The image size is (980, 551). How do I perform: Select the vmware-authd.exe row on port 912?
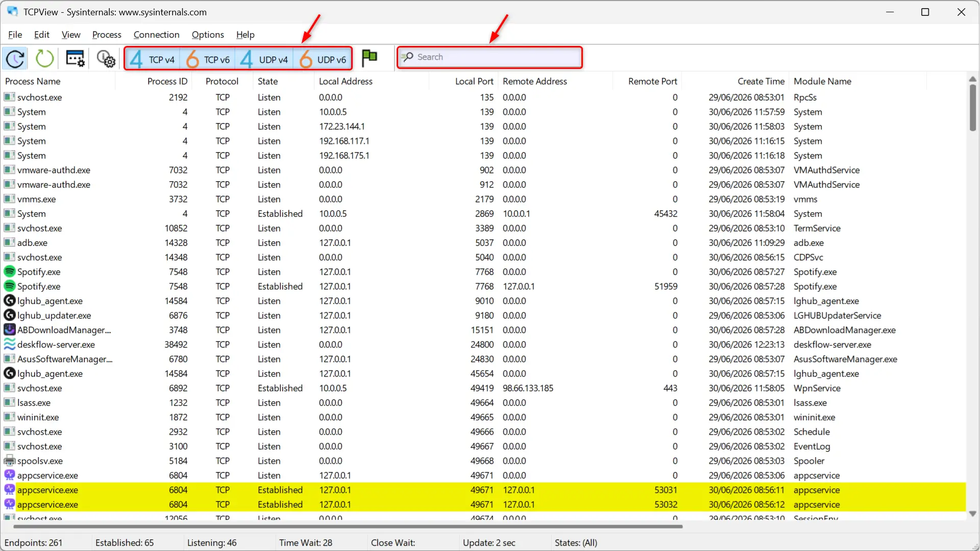coord(483,184)
